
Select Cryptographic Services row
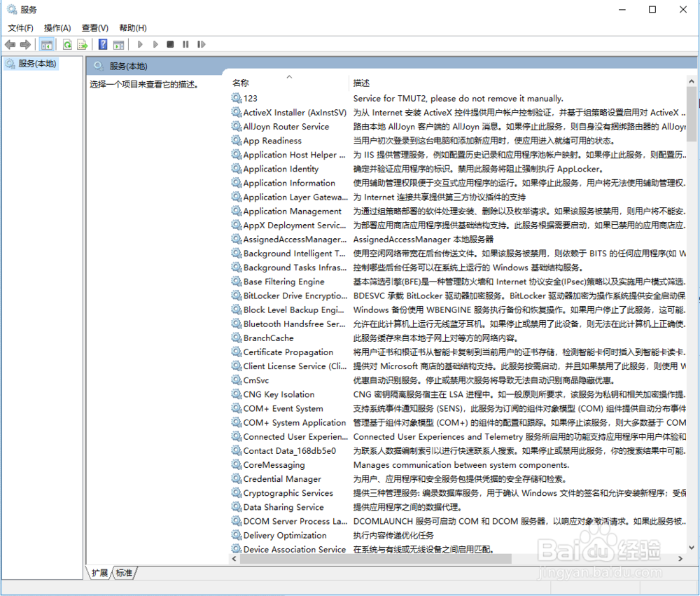click(x=458, y=493)
